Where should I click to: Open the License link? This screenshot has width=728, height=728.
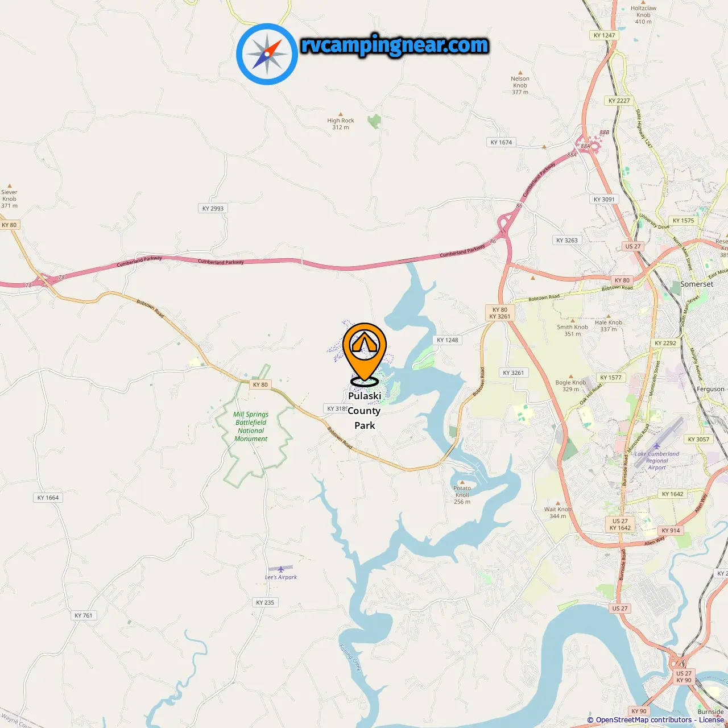coord(712,720)
